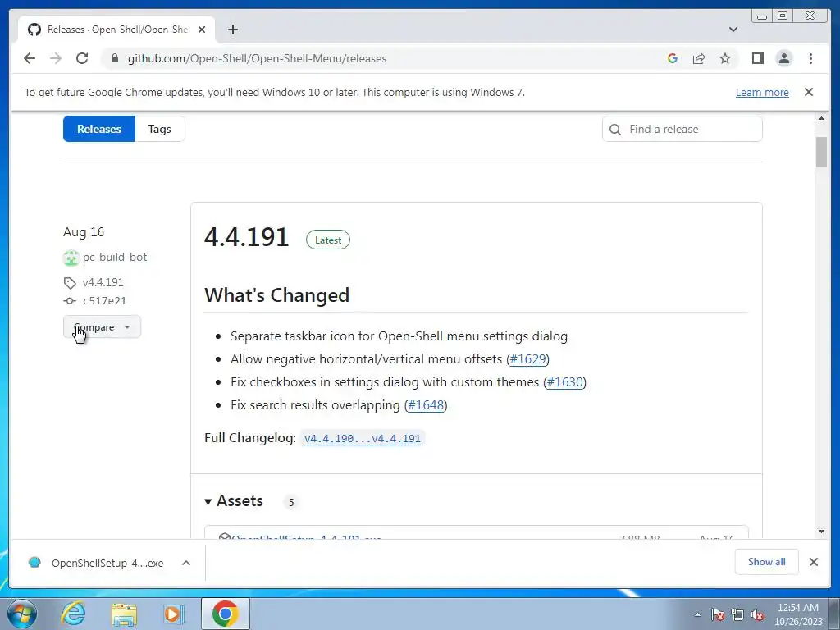Click the Chrome back arrow

point(30,58)
